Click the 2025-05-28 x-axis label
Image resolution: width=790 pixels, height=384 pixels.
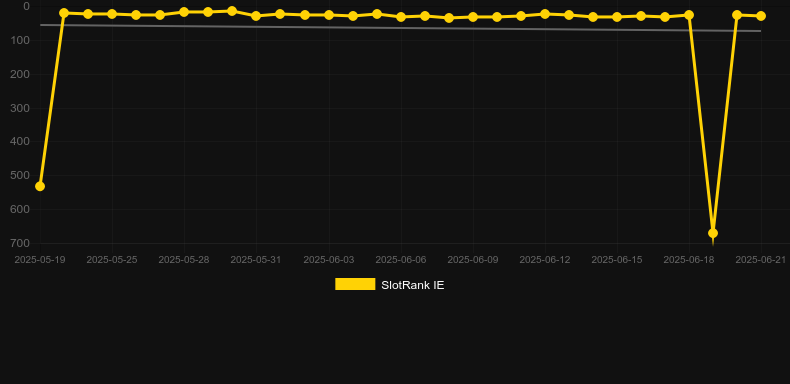[184, 260]
